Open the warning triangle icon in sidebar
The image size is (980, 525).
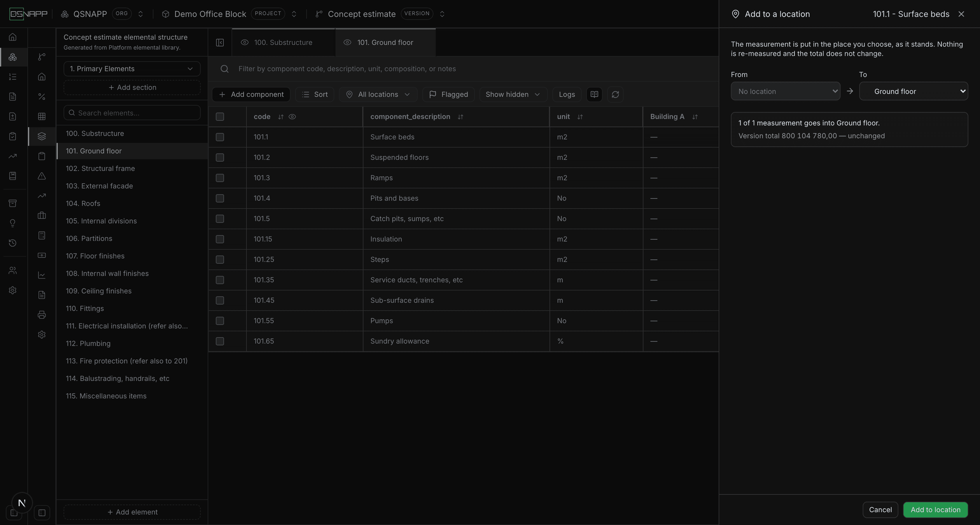(x=42, y=176)
